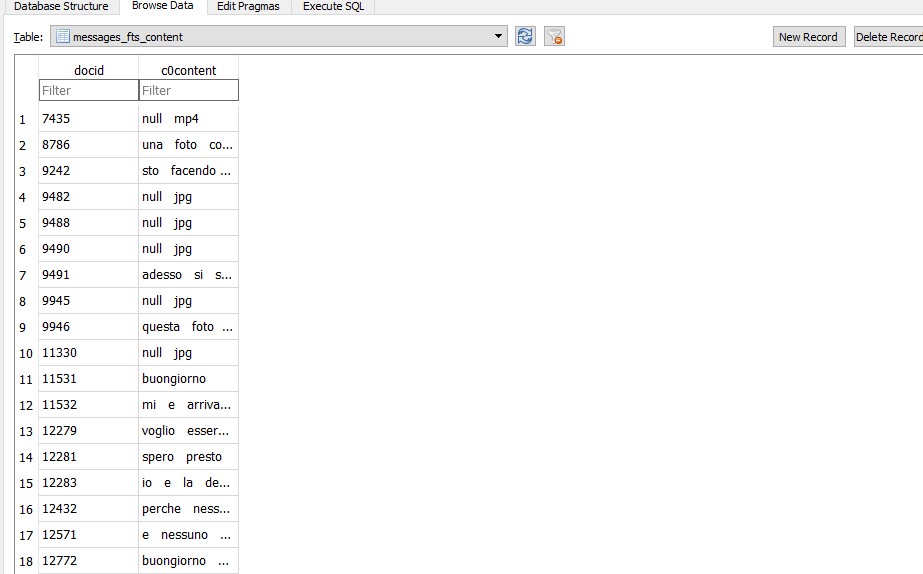
Task: Select the docid cell 9491
Action: pos(89,274)
